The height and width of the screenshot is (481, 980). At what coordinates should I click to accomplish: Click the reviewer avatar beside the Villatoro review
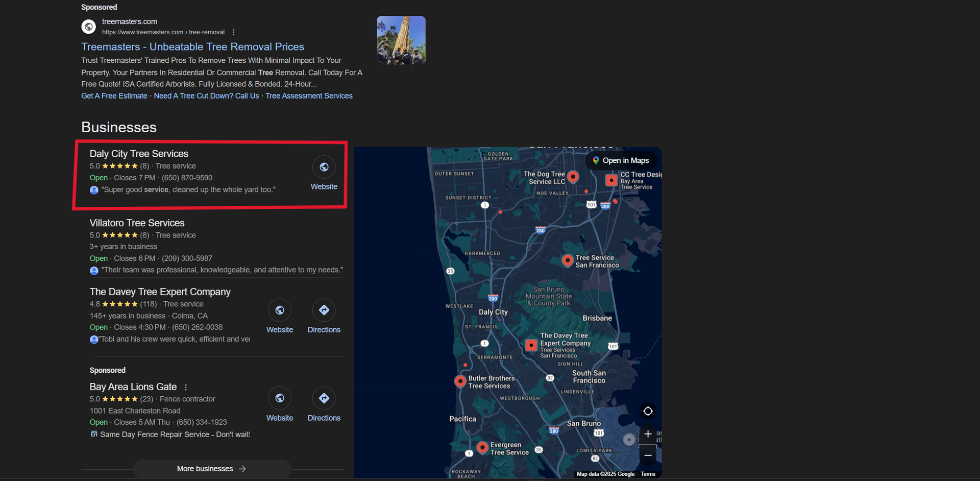[94, 270]
